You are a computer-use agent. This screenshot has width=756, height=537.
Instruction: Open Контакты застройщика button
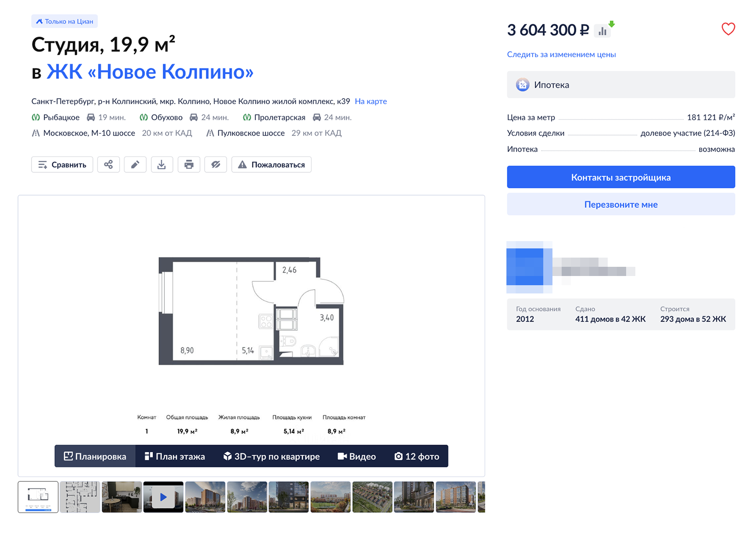coord(621,177)
